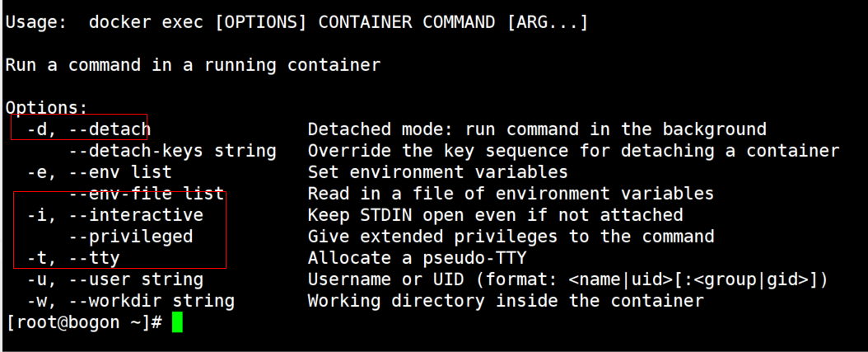Click the -u, --user string option
This screenshot has height=352, width=868.
pos(114,279)
